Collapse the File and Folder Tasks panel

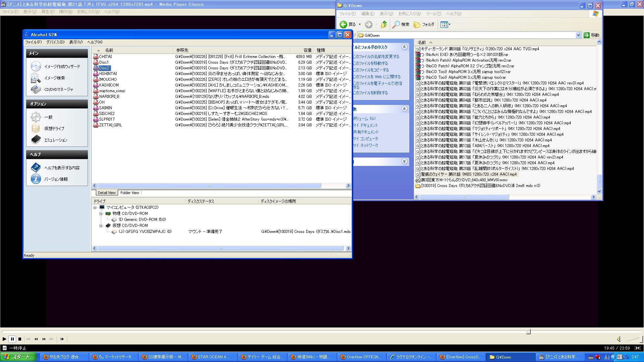point(404,47)
